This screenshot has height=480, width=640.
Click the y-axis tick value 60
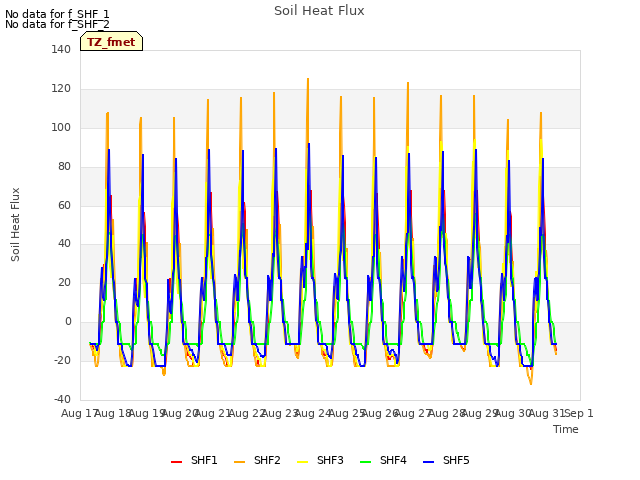coord(64,205)
